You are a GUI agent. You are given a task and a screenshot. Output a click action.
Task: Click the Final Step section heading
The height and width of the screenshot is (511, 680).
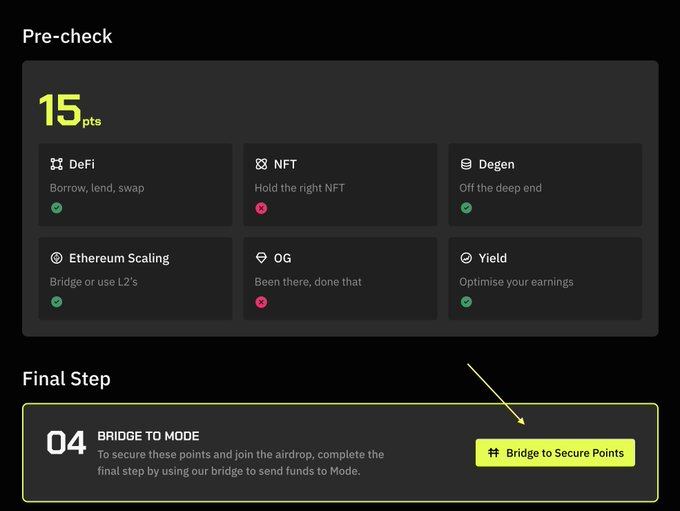coord(66,379)
